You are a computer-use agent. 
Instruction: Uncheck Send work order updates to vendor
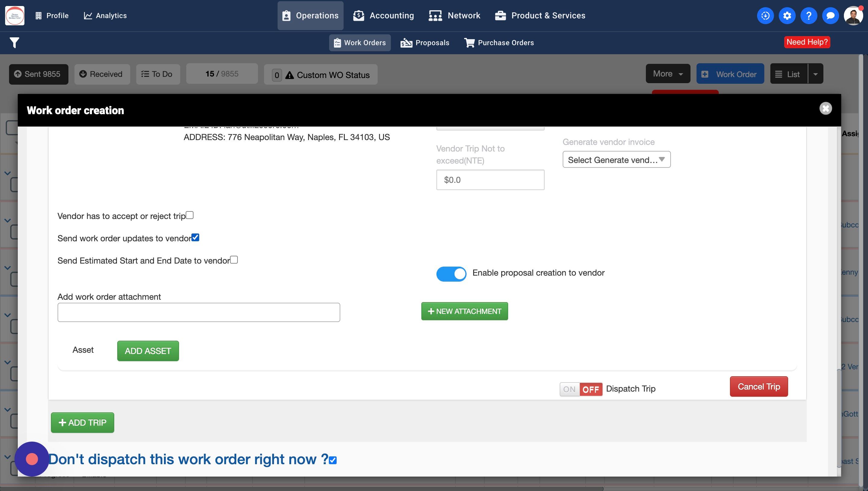click(195, 237)
